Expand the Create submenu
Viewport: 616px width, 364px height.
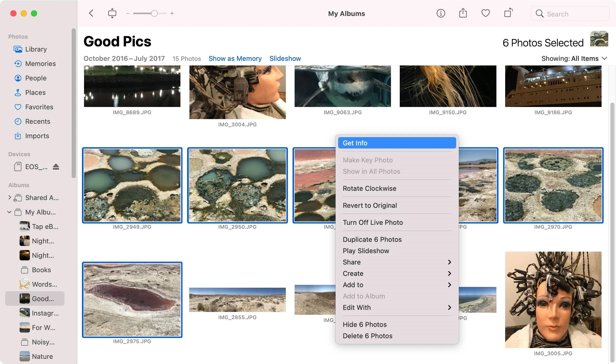397,274
